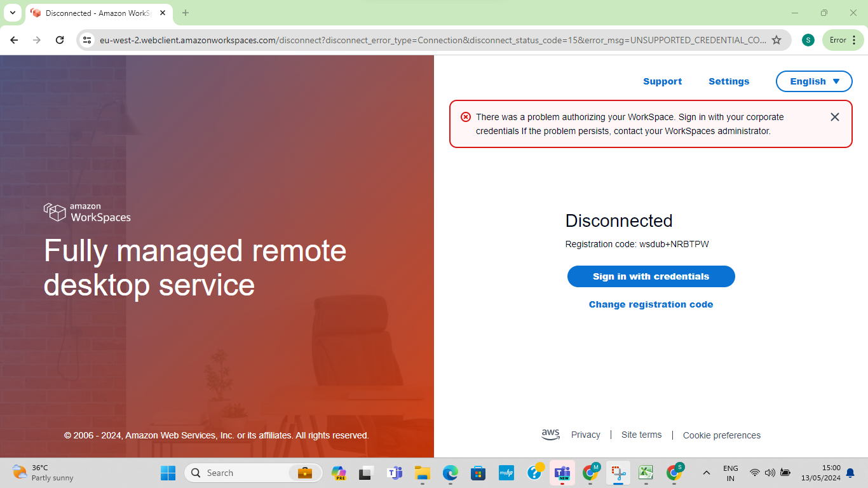Open File Explorer from the taskbar
Image resolution: width=868 pixels, height=488 pixels.
(423, 473)
